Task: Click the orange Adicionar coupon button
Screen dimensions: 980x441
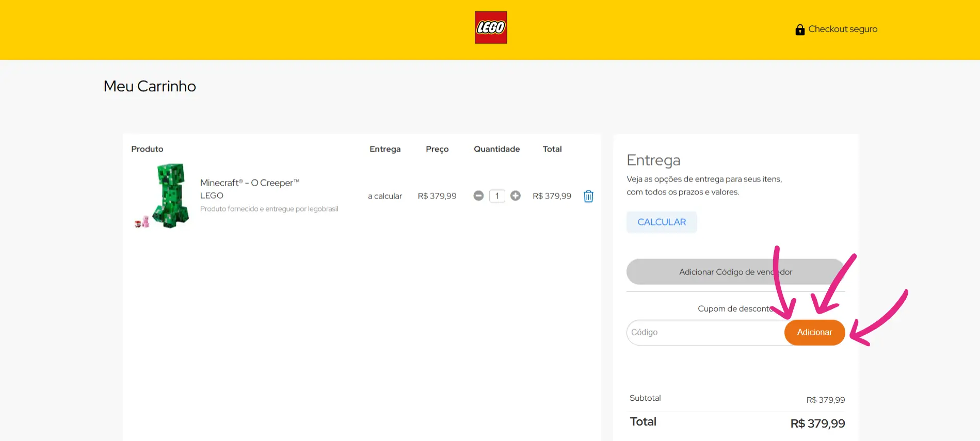Action: tap(815, 333)
